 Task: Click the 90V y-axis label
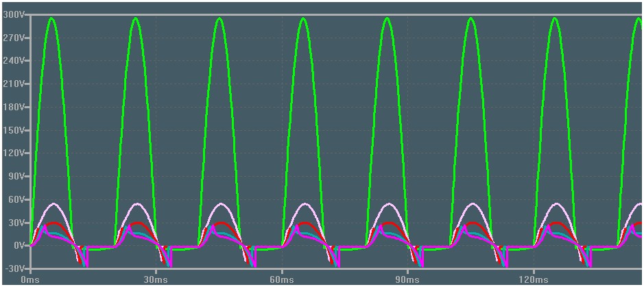[x=16, y=176]
